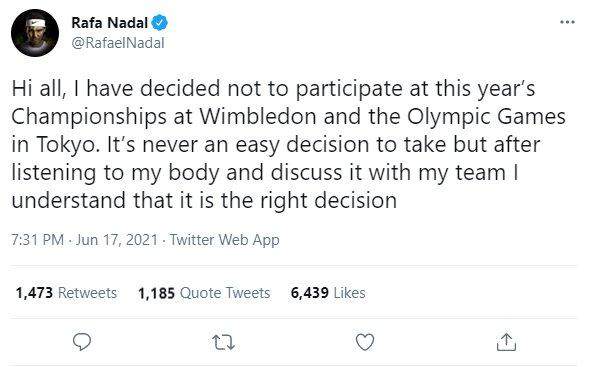Click the Rafa Nadal display name
593x367 pixels.
tap(109, 23)
